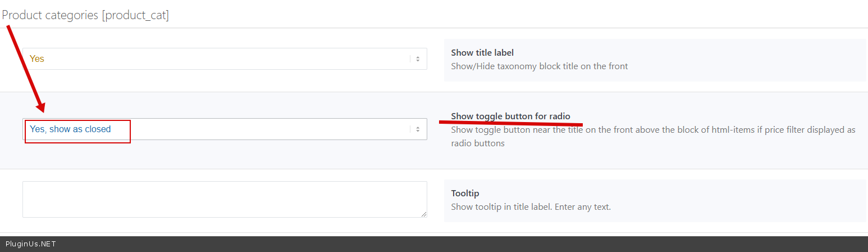Click the "Show toggle button for radio" title
The height and width of the screenshot is (252, 868).
click(510, 116)
